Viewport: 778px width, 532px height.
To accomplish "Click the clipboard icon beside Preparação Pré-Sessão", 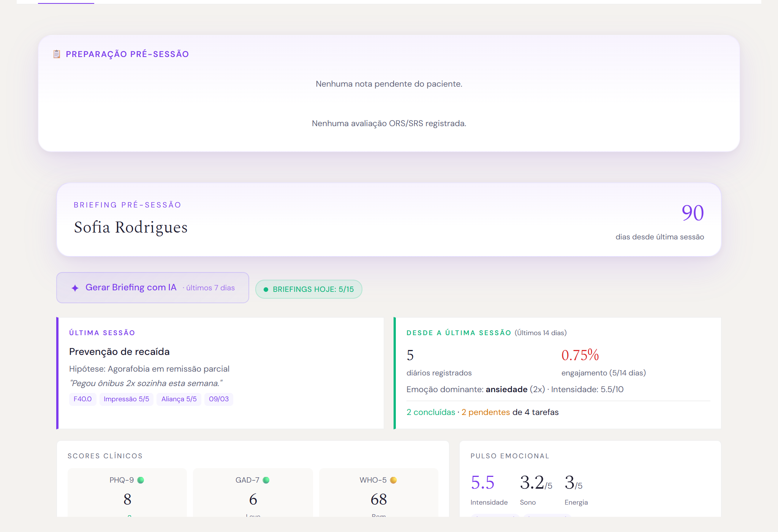I will pyautogui.click(x=57, y=54).
